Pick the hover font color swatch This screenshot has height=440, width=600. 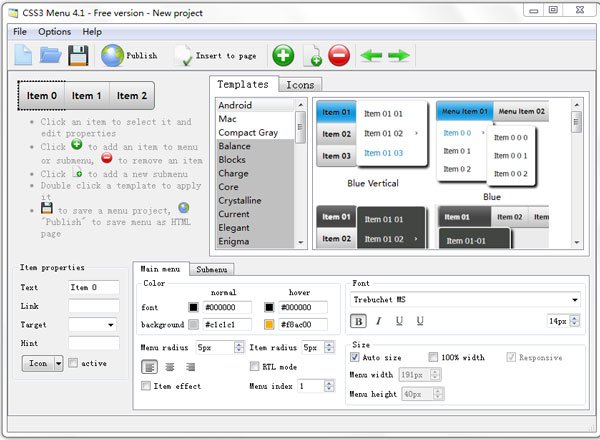pos(269,307)
